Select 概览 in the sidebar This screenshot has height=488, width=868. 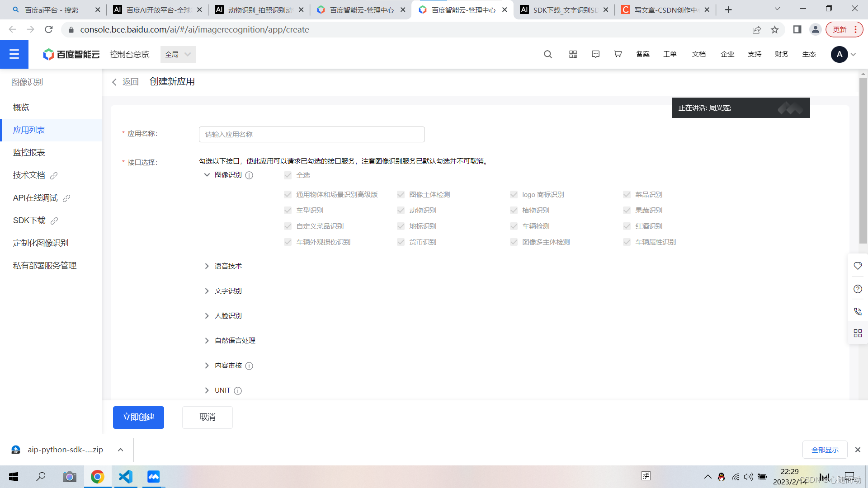51,108
